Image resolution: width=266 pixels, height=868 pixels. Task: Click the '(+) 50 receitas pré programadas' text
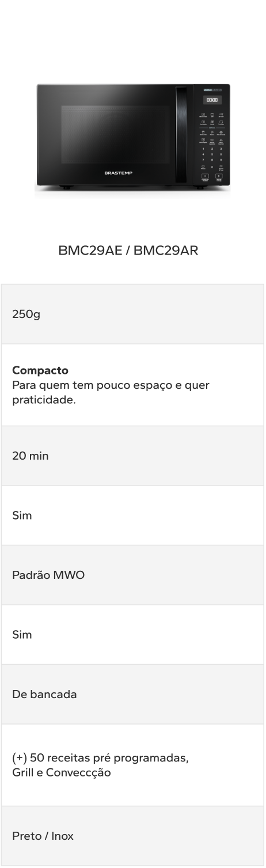100,757
